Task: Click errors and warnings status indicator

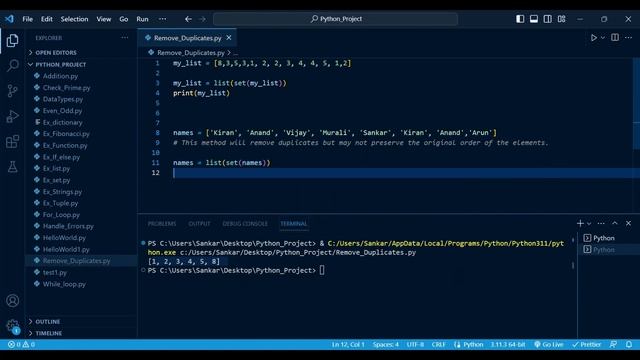Action: click(21, 344)
